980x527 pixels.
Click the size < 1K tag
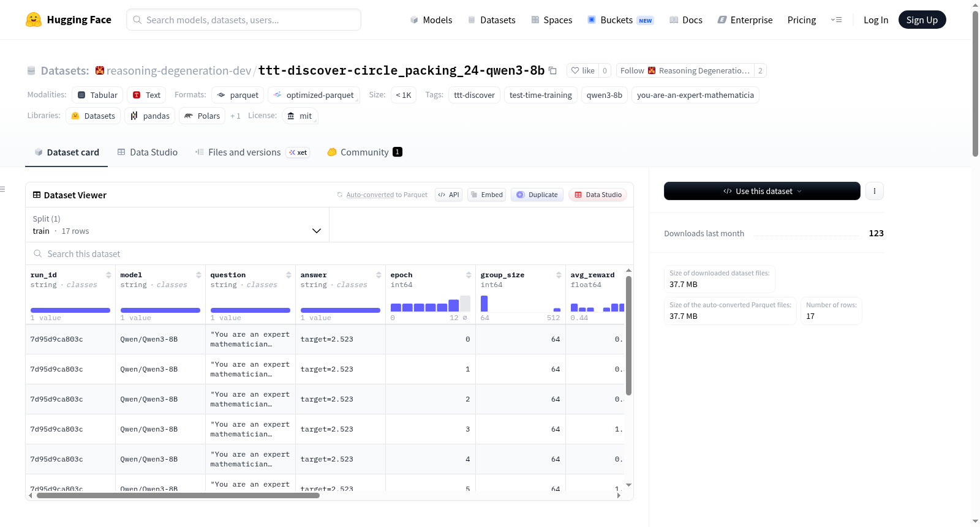[x=404, y=95]
